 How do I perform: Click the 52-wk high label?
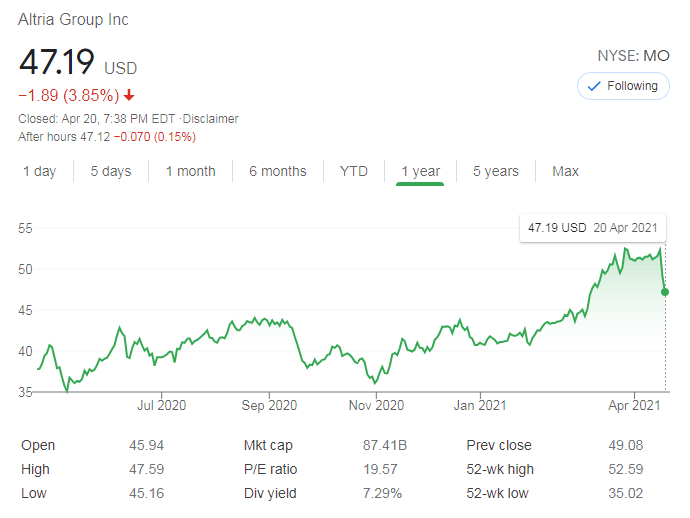(x=500, y=469)
